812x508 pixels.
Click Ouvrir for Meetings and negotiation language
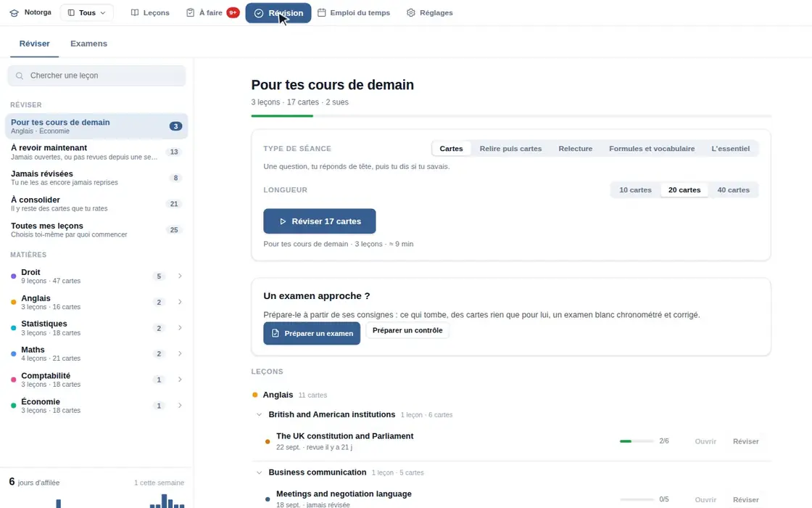click(705, 500)
